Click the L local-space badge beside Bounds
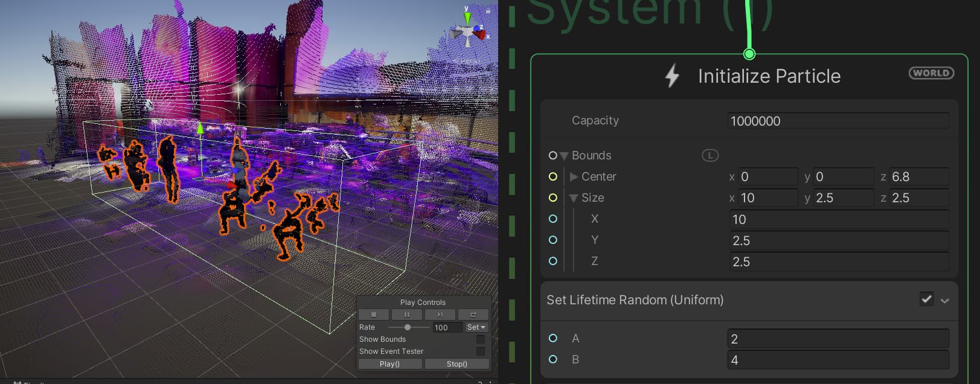Viewport: 980px width, 384px height. pyautogui.click(x=709, y=156)
